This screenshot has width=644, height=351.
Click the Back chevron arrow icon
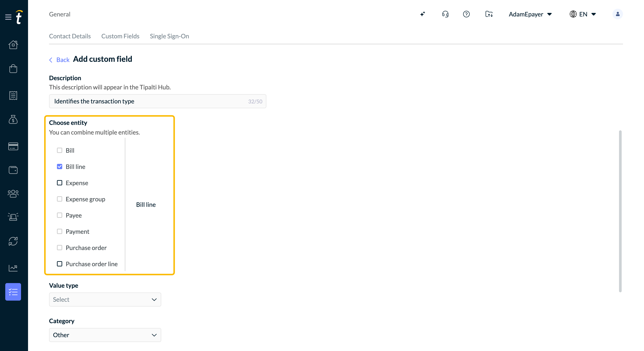coord(51,60)
